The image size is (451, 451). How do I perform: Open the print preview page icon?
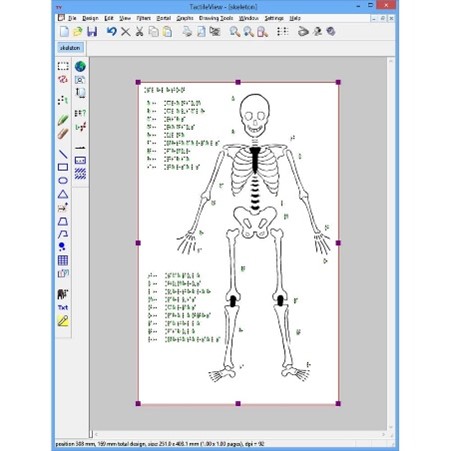tap(201, 32)
